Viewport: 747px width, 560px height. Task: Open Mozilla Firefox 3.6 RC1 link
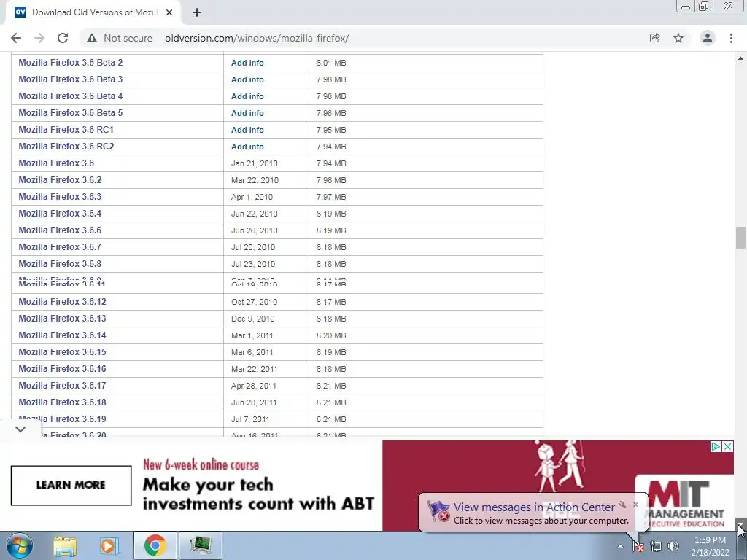[66, 130]
